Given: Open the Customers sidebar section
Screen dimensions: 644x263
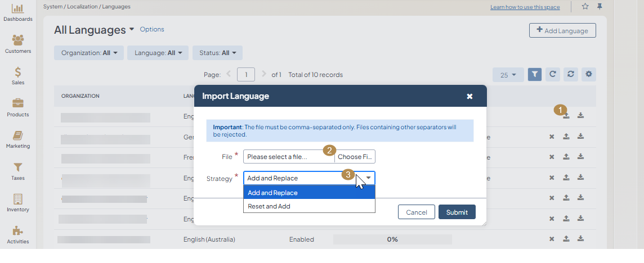Looking at the screenshot, I should coord(17,43).
